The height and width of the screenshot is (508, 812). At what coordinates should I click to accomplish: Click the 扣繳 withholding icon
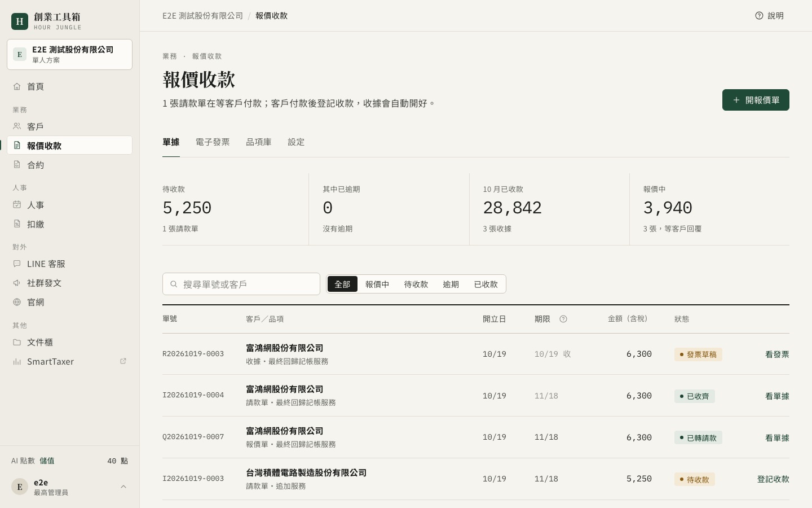(17, 224)
